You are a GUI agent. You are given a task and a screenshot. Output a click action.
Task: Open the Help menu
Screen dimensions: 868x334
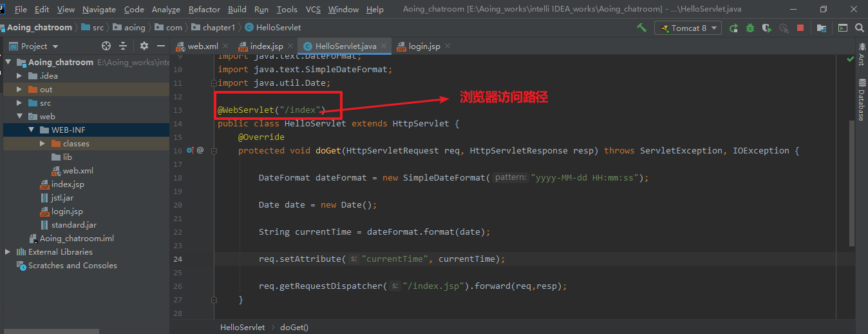(x=375, y=9)
